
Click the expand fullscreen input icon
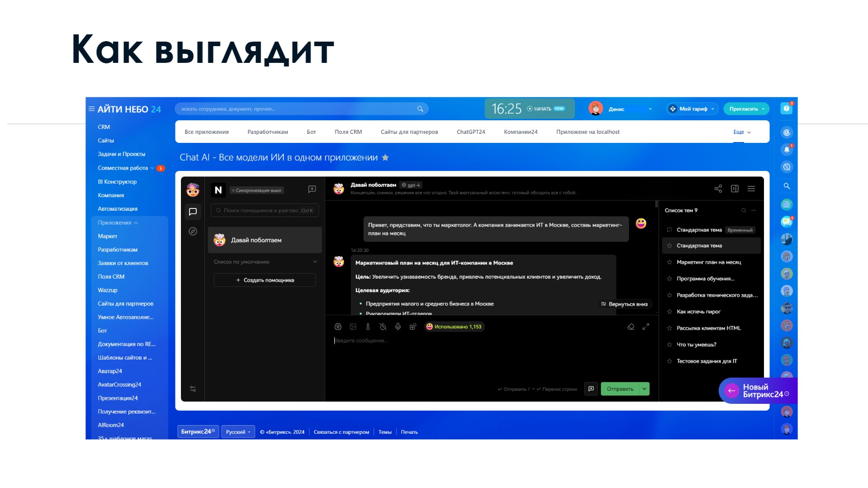point(646,327)
